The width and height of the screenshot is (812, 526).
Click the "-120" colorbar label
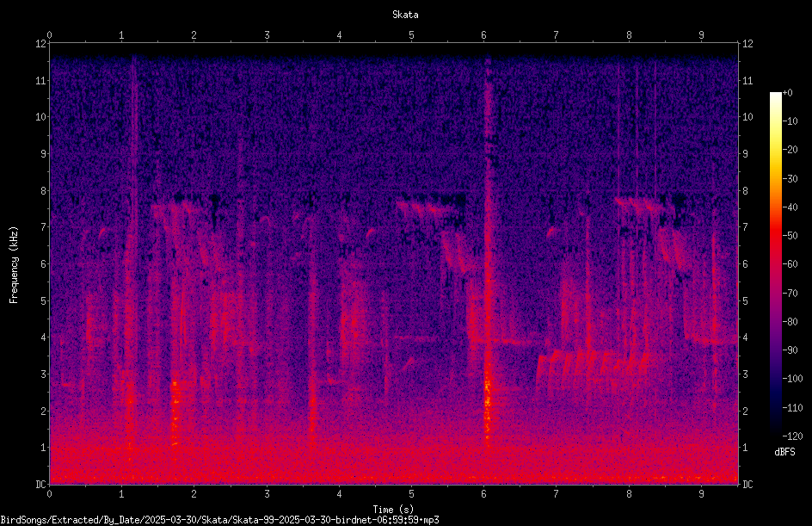coord(793,436)
